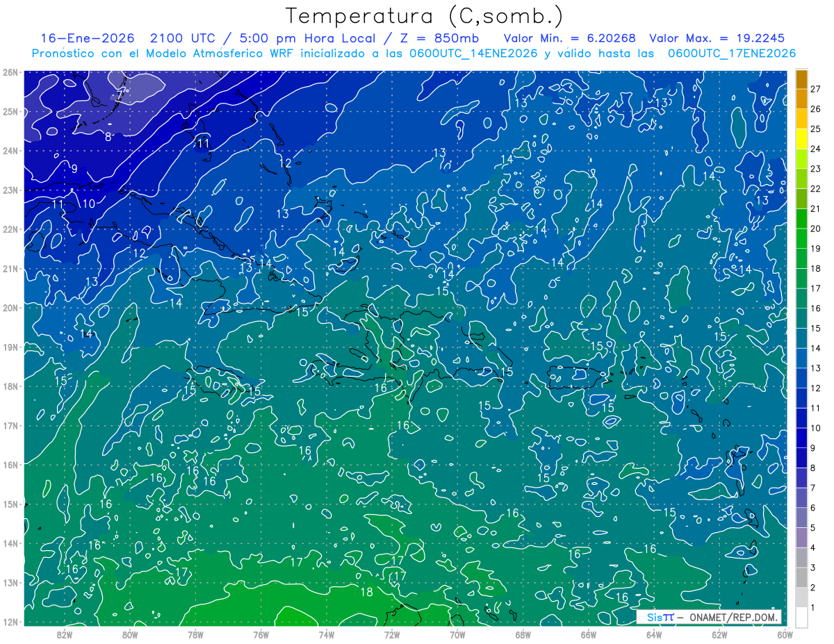Pick the colorbar swatch between 19 and 20

click(801, 238)
